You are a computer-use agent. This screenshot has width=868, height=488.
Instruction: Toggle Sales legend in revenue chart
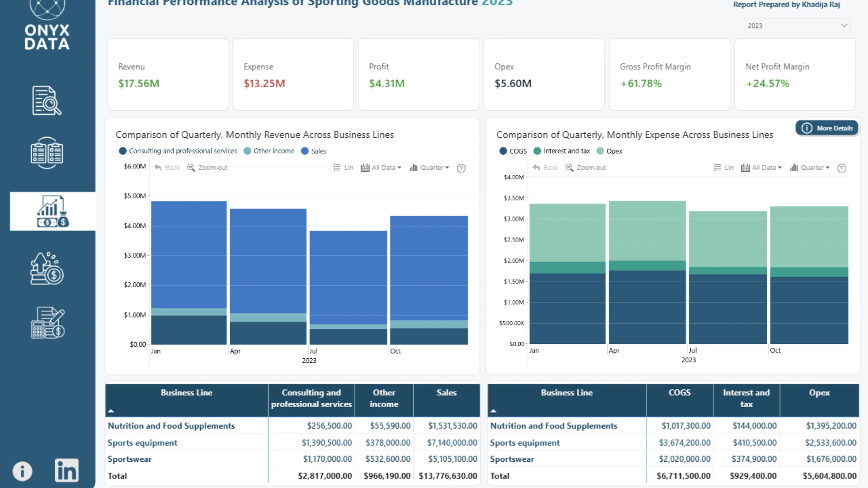pos(314,151)
